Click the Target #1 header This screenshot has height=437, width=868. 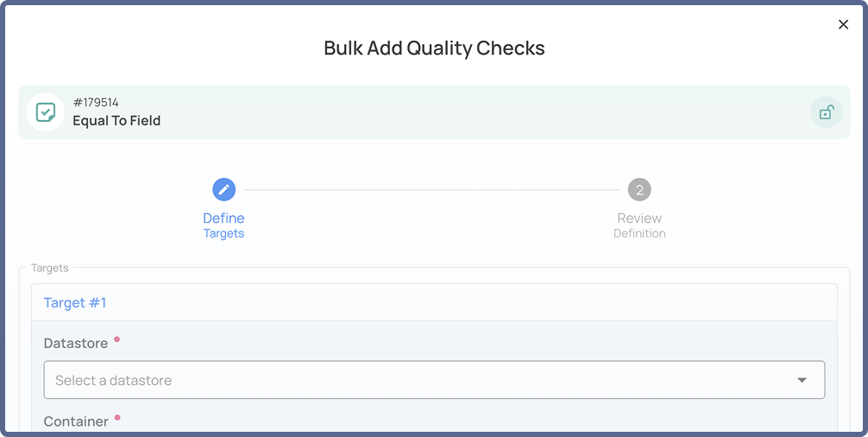point(434,302)
